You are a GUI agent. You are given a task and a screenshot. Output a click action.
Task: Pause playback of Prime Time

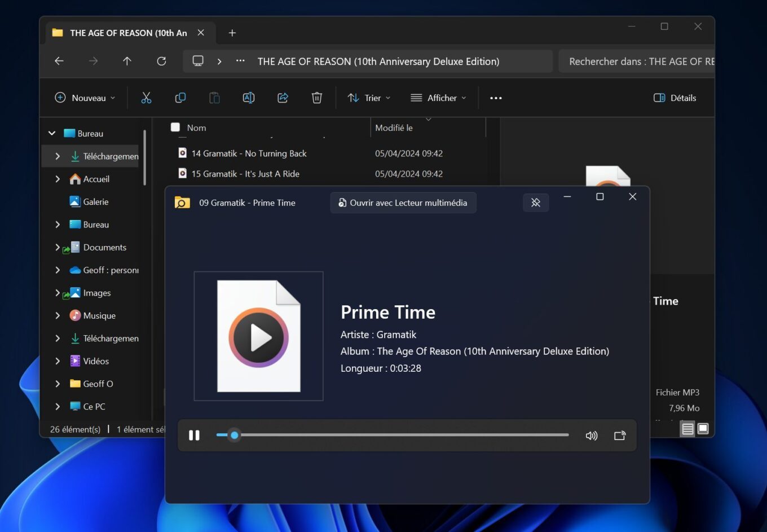pyautogui.click(x=194, y=435)
